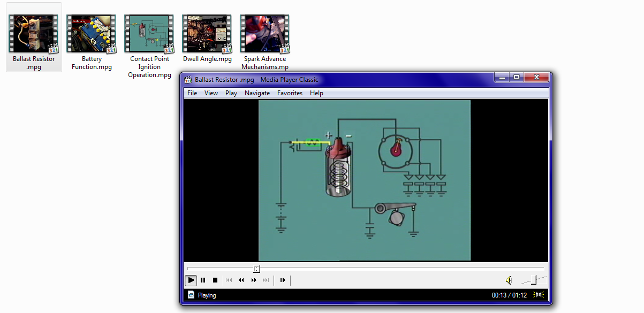The height and width of the screenshot is (313, 644).
Task: Click the Playing status text
Action: (x=207, y=295)
